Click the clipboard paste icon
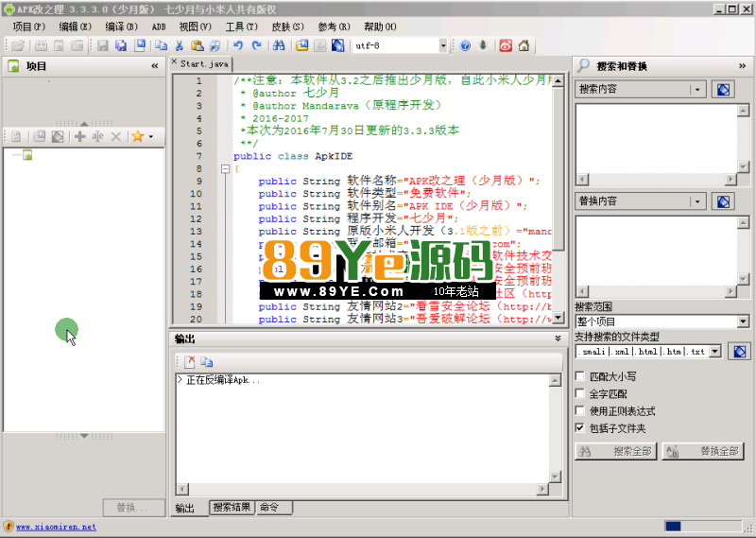The image size is (756, 538). click(197, 45)
